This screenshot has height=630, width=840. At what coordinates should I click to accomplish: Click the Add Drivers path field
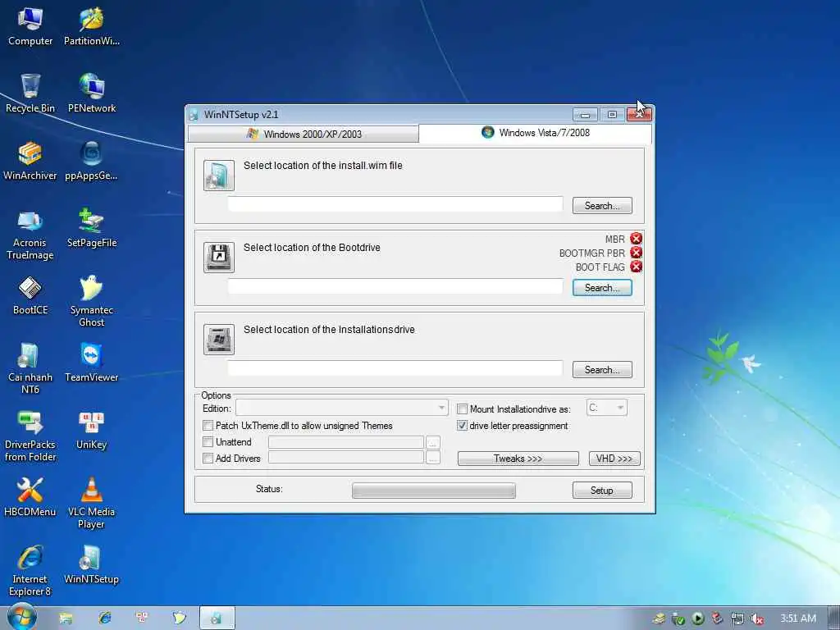(x=346, y=458)
